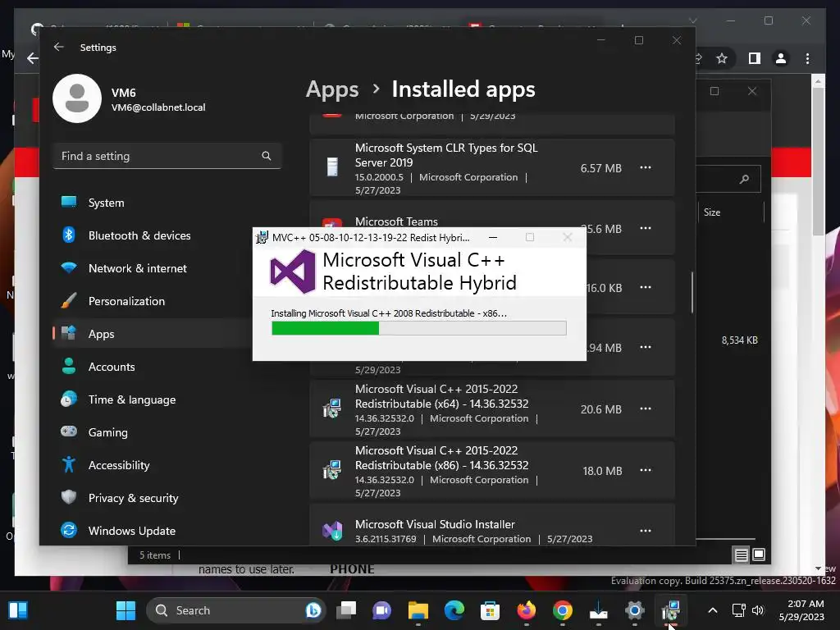Open more options for the 16.0 KB app
The height and width of the screenshot is (630, 840).
tap(646, 288)
